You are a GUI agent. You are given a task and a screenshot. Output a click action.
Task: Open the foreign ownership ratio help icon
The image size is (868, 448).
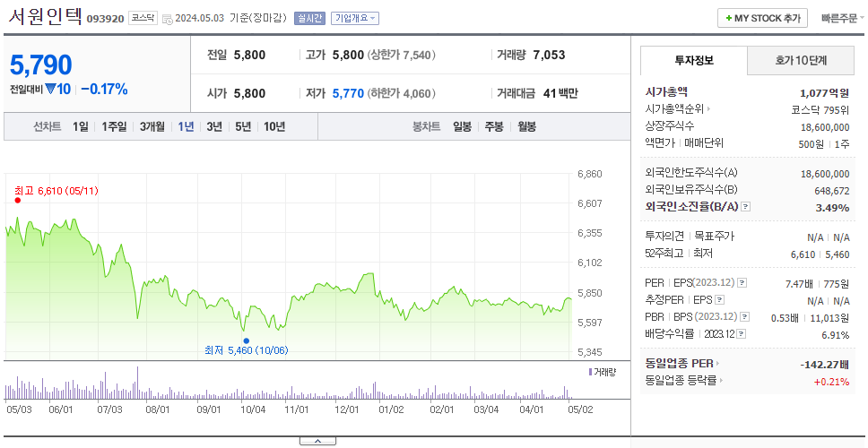[x=746, y=207]
